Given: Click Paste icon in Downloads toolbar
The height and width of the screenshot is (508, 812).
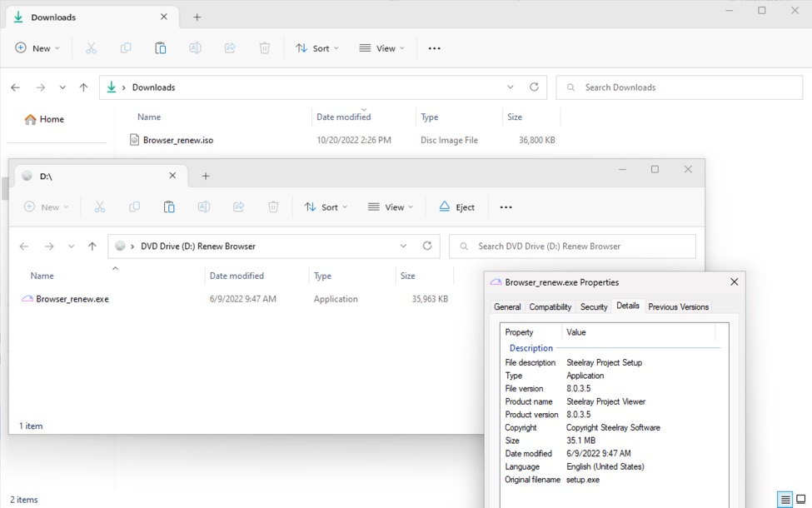Looking at the screenshot, I should 161,48.
